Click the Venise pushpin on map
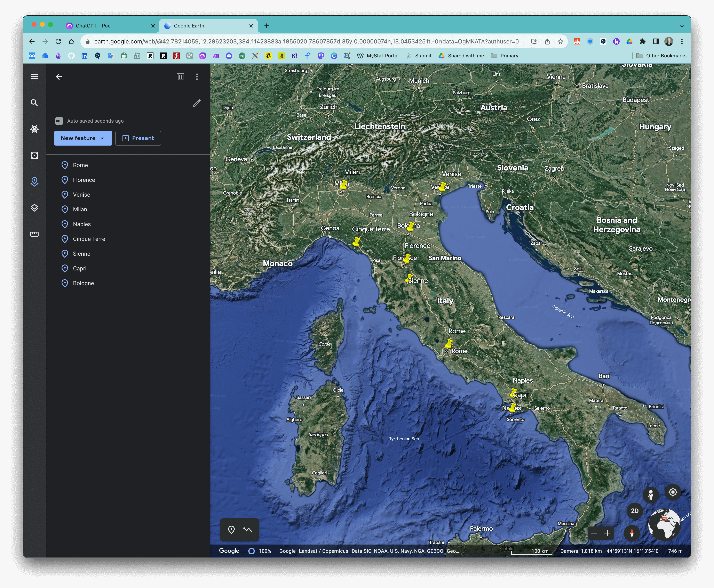This screenshot has width=714, height=588. coord(442,187)
